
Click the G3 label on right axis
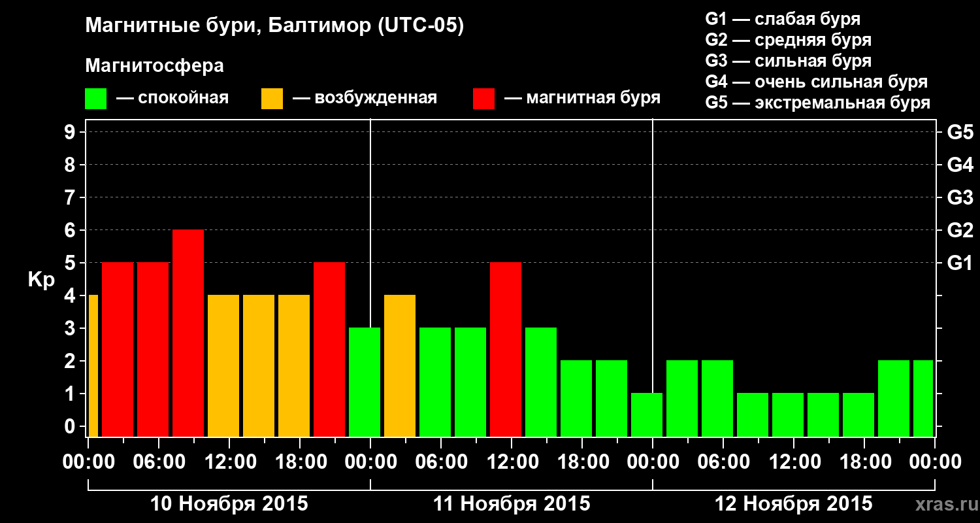[960, 197]
